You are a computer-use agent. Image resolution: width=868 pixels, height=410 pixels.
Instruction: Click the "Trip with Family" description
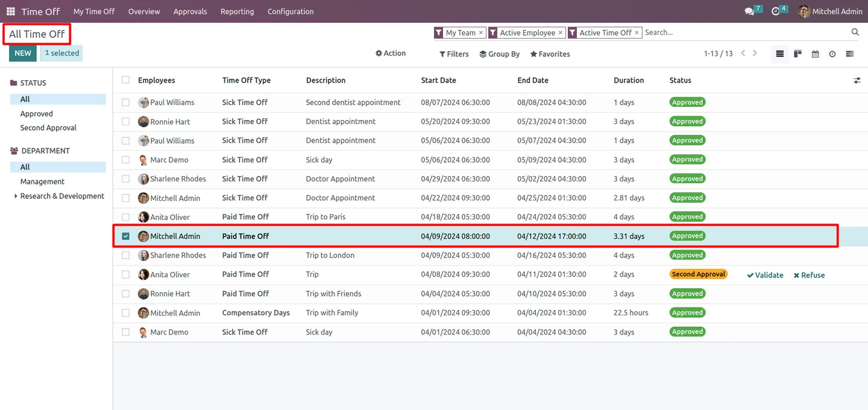click(332, 313)
